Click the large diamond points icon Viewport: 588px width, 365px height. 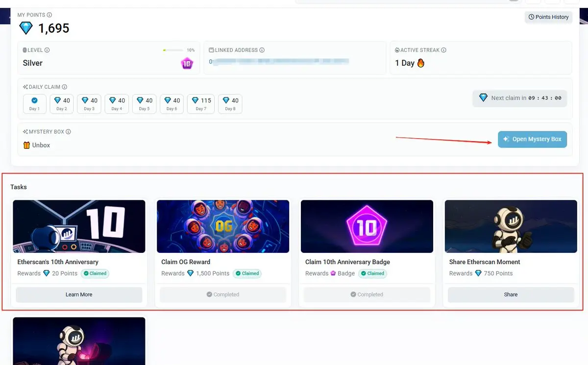[x=26, y=28]
